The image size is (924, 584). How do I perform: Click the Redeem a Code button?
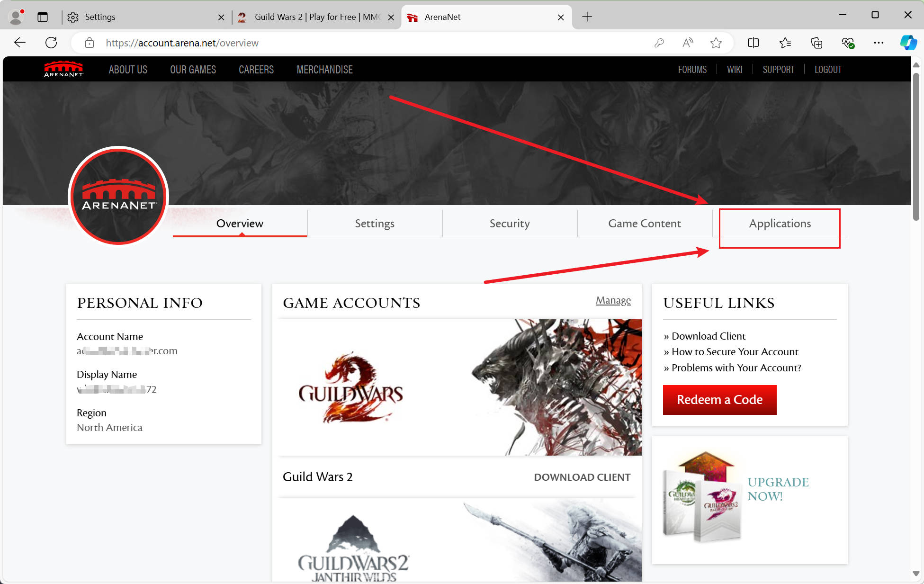pyautogui.click(x=719, y=400)
